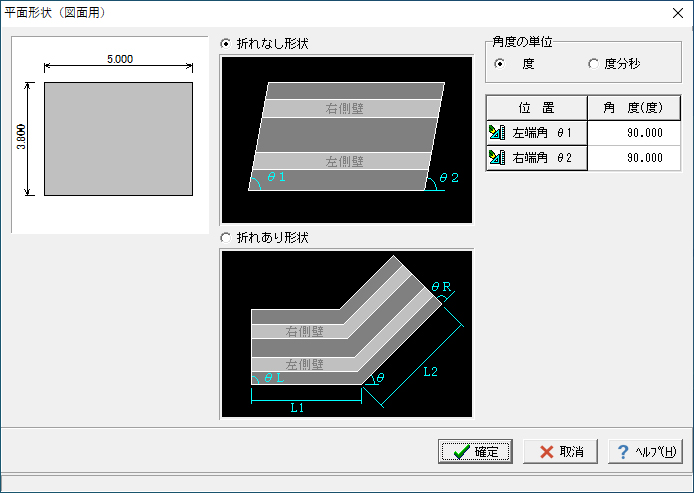694x493 pixels.
Task: Click the 折れあり形状 diagram image
Action: coord(347,334)
